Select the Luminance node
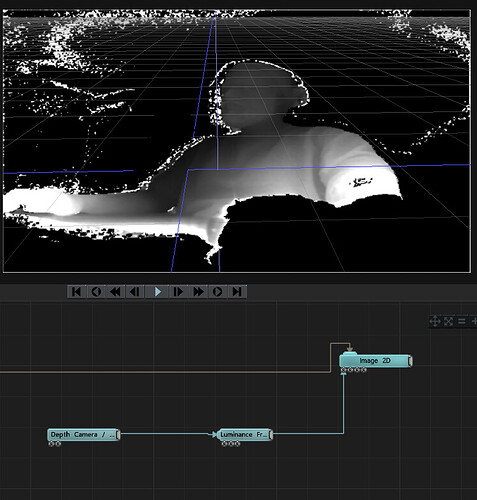The width and height of the screenshot is (477, 500). (x=244, y=435)
